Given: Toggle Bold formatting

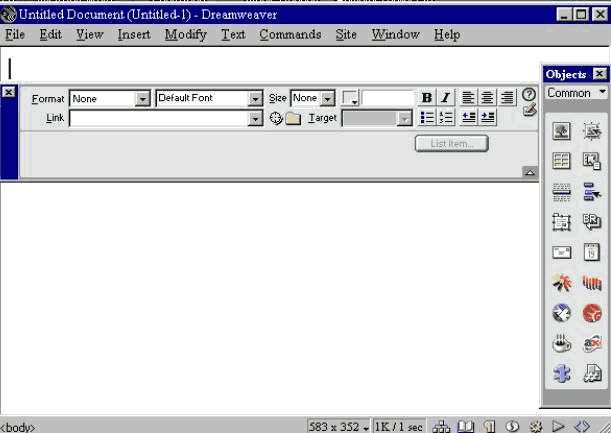Looking at the screenshot, I should pos(427,97).
